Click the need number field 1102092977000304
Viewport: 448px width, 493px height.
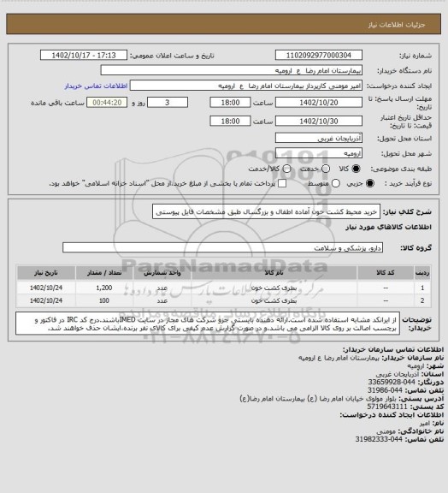pos(319,55)
